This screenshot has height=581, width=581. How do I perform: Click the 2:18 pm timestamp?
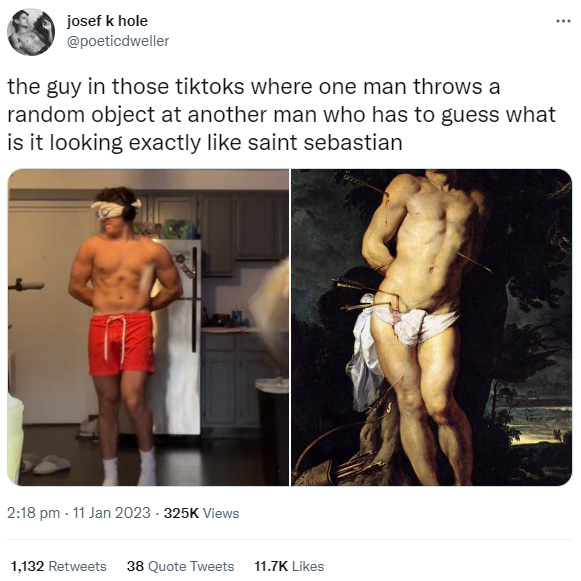tap(33, 513)
